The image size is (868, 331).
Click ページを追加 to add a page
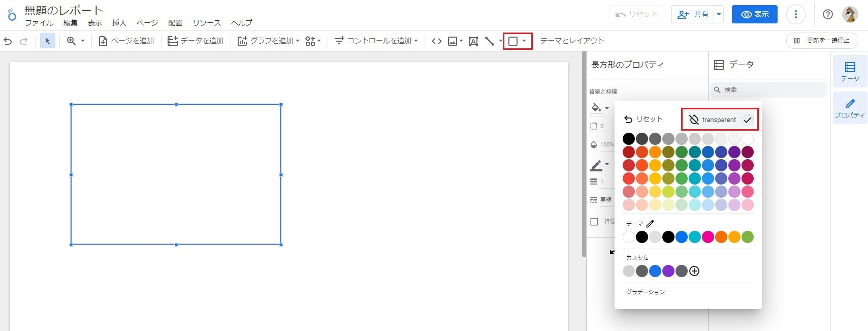click(x=126, y=41)
